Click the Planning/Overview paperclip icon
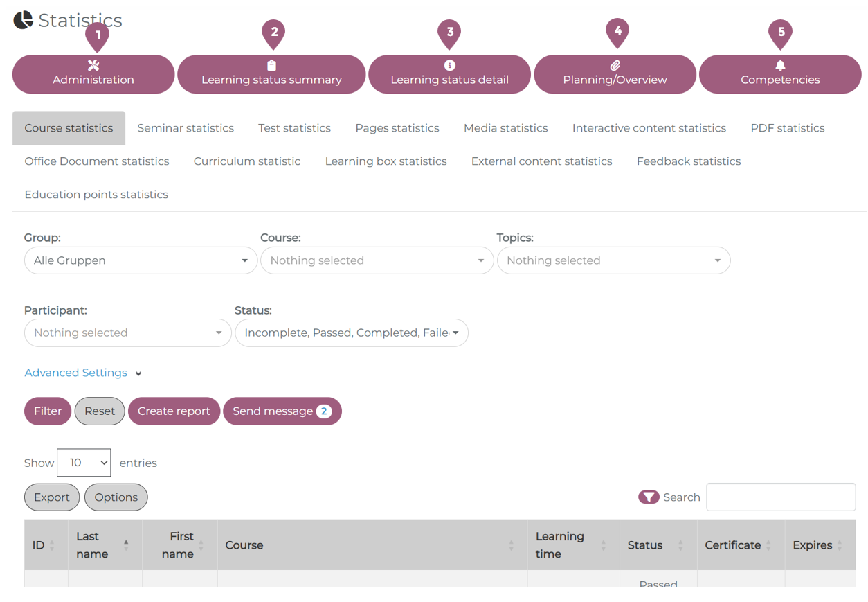 tap(615, 65)
